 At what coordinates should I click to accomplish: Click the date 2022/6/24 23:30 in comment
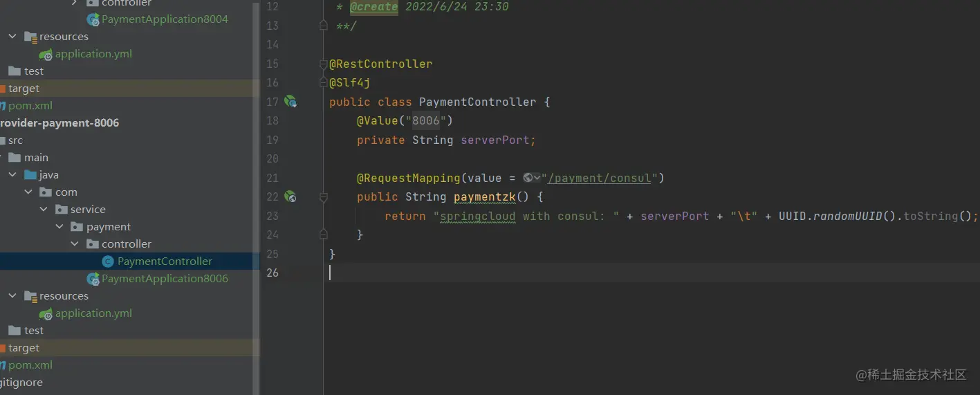click(x=456, y=7)
